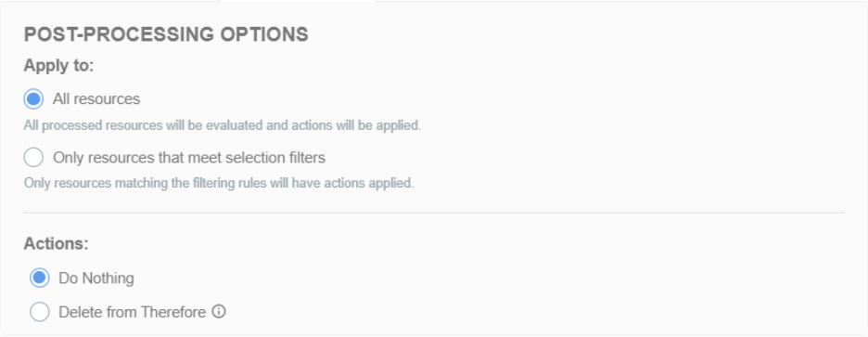Screen dimensions: 868x337
Task: Click the info icon beside Delete from Therefore
Action: (x=219, y=312)
